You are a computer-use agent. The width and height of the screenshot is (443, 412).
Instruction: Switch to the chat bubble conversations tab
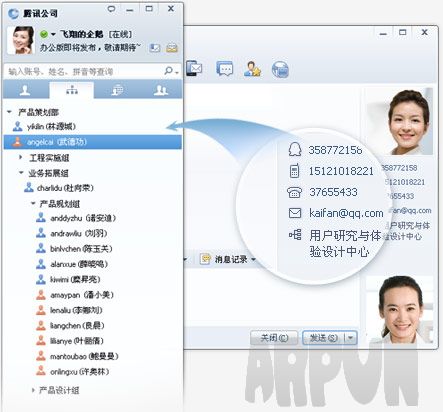coord(116,90)
